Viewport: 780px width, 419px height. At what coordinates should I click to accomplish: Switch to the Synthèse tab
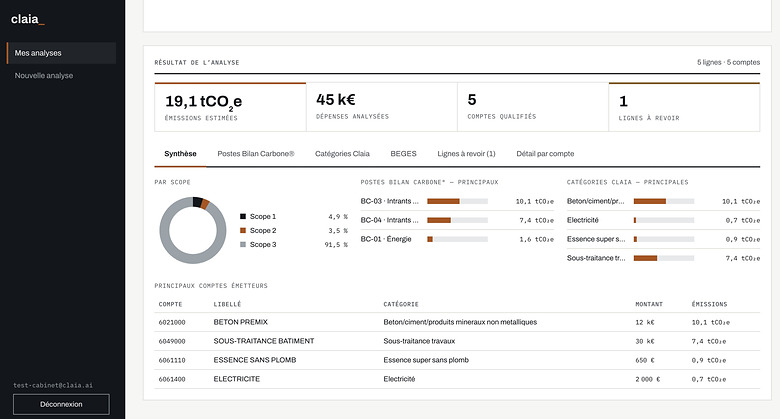[x=180, y=154]
